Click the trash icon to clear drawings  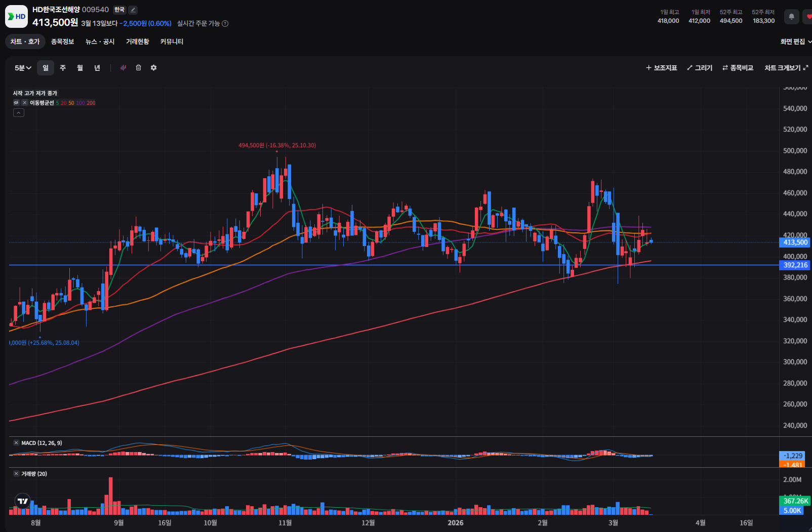coord(138,68)
